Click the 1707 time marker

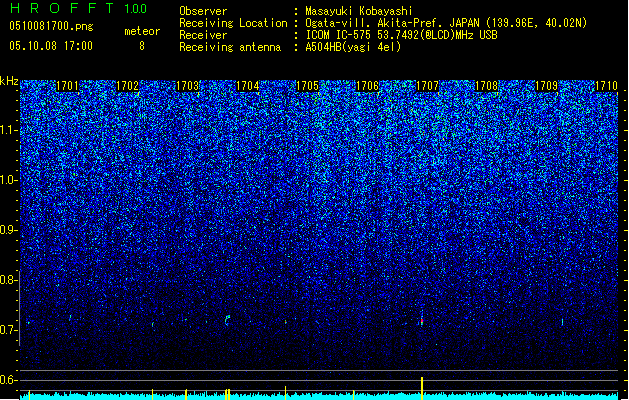tap(427, 86)
